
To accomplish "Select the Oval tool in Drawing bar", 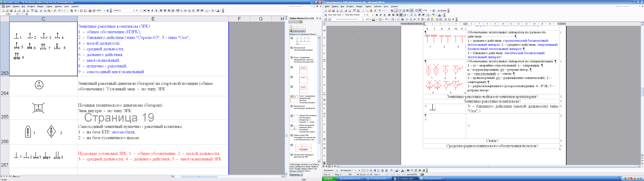I will point(367,170).
